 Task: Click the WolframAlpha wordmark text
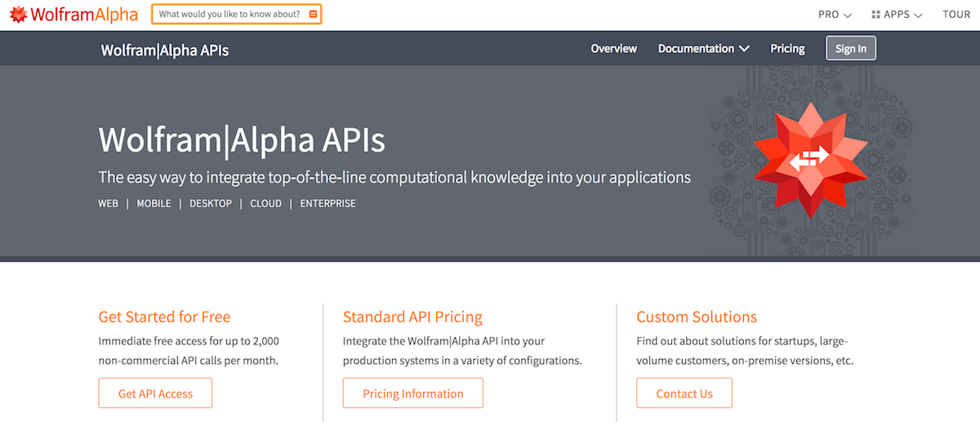85,14
